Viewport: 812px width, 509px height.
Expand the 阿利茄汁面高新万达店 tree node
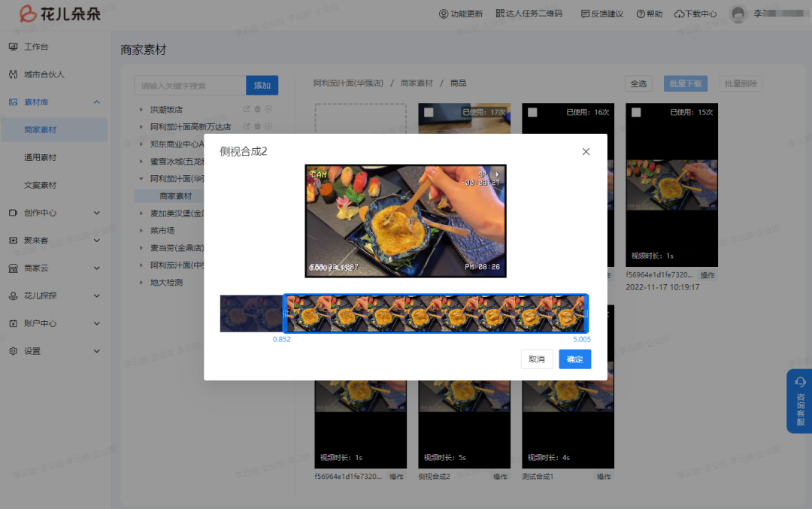pyautogui.click(x=141, y=126)
